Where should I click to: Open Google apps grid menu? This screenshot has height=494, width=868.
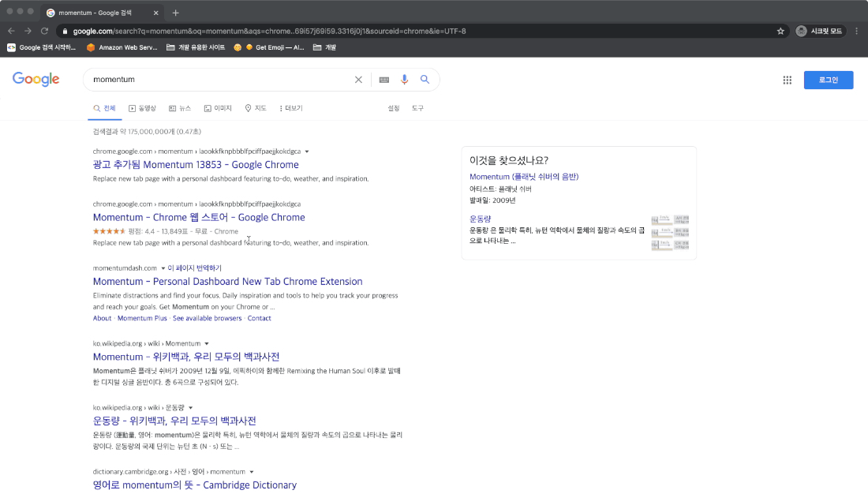[788, 80]
